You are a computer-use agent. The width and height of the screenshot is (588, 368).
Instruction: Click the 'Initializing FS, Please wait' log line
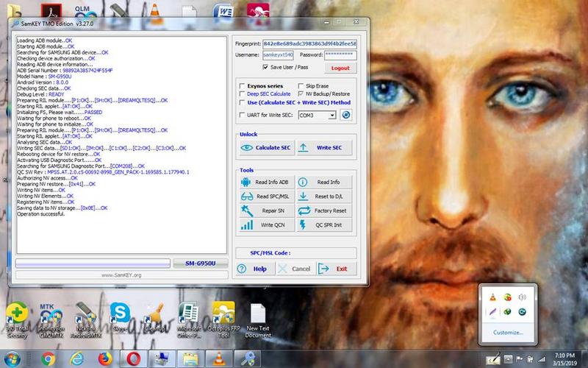click(60, 113)
